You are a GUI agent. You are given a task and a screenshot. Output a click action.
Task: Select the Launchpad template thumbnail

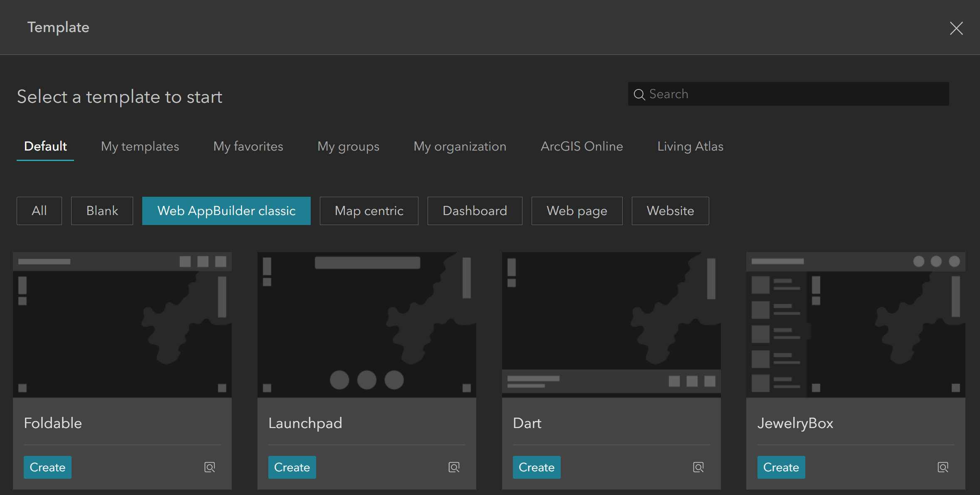[x=367, y=324]
